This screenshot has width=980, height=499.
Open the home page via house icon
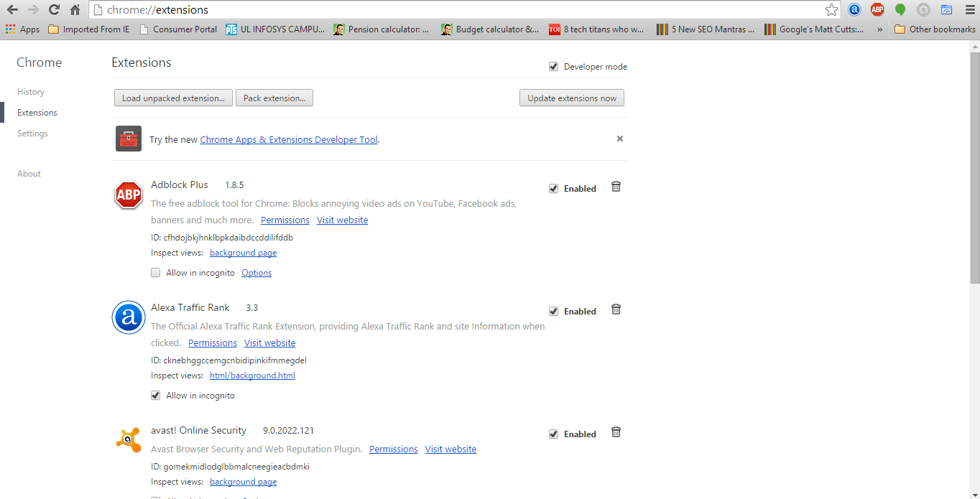(75, 10)
